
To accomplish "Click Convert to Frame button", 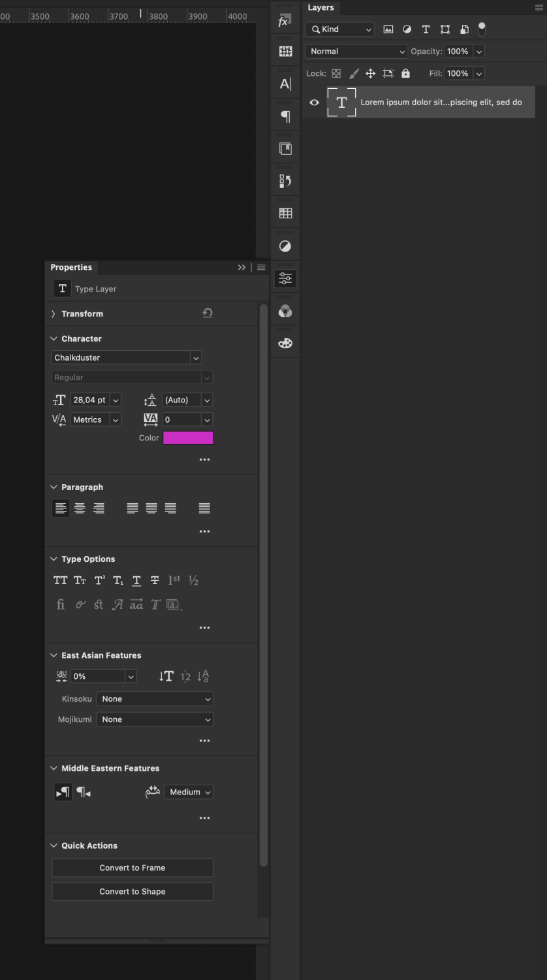I will click(x=133, y=868).
